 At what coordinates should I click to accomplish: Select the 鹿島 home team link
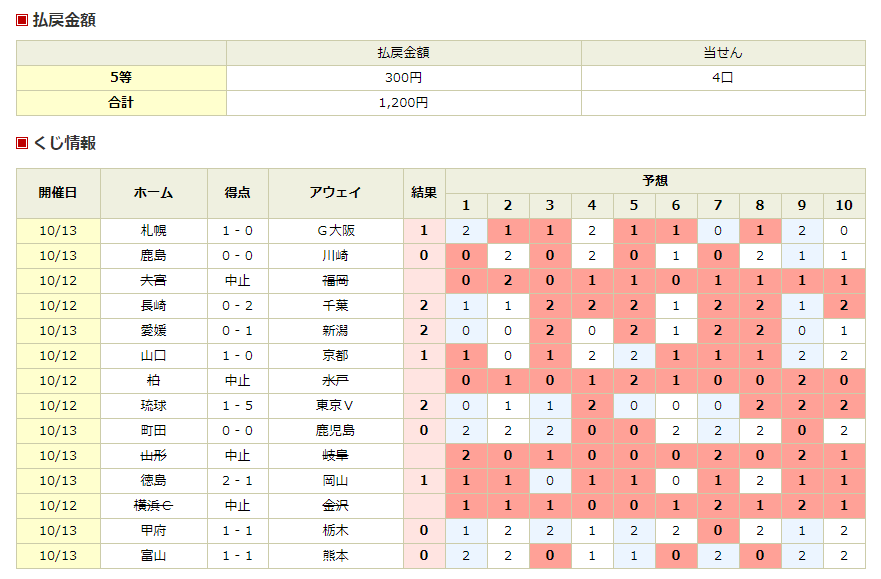coord(153,256)
